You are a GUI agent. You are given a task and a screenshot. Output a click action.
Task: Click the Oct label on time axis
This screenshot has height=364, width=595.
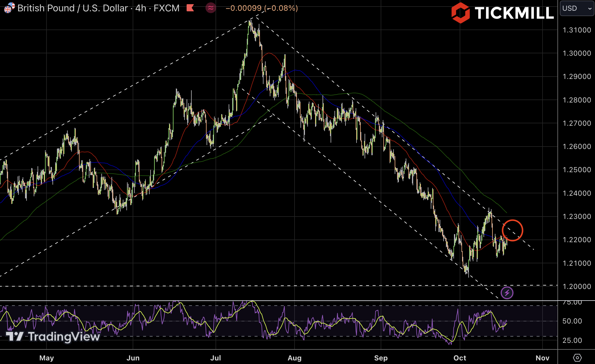point(460,358)
